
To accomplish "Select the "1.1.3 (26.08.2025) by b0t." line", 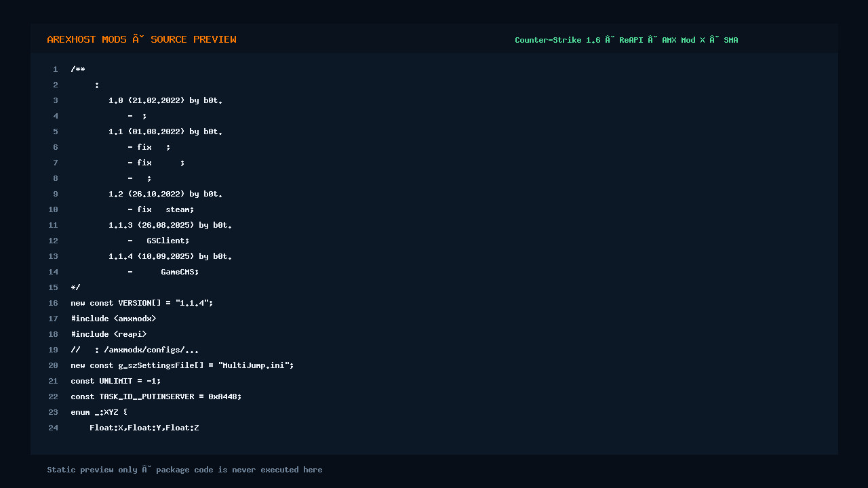I will coord(170,225).
